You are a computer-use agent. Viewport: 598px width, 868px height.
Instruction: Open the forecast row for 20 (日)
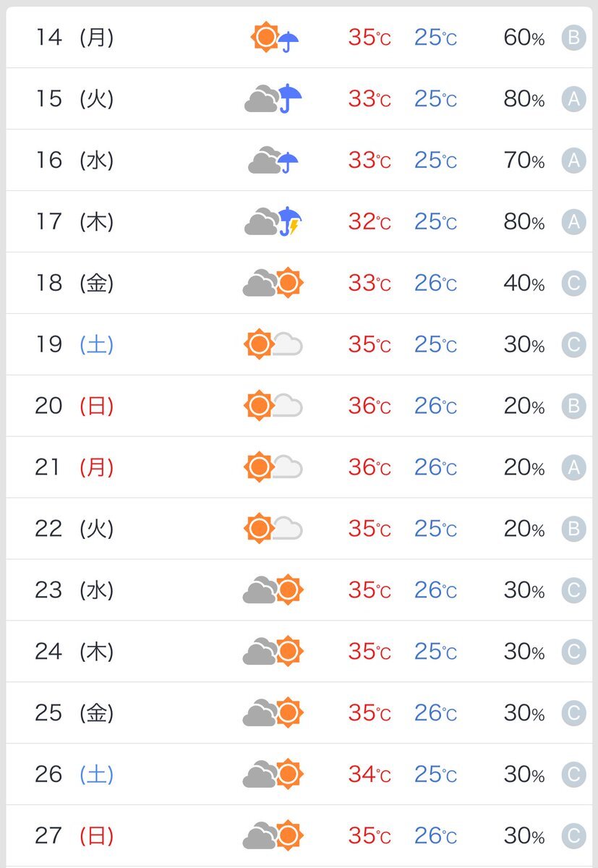299,406
